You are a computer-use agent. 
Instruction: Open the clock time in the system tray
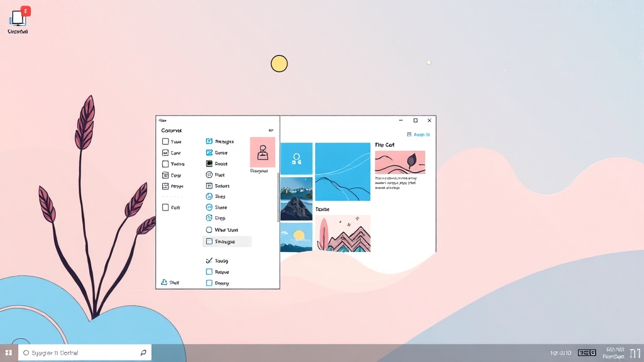coord(560,353)
